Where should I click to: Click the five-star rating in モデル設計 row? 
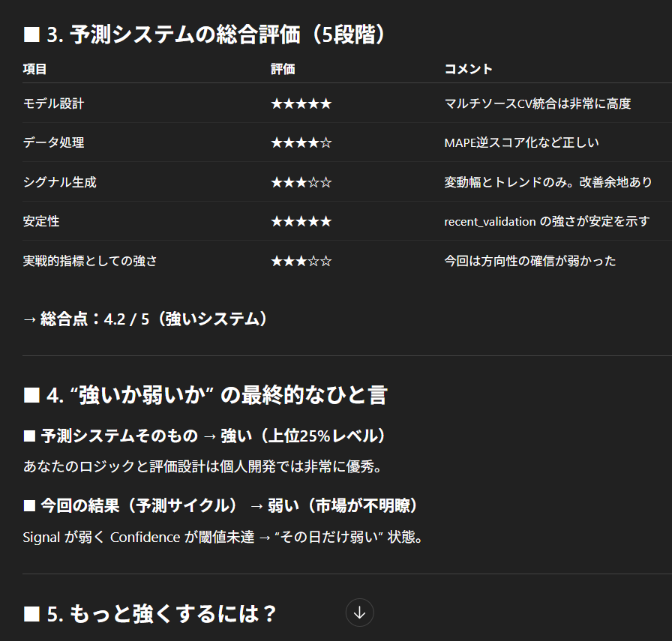coord(301,103)
